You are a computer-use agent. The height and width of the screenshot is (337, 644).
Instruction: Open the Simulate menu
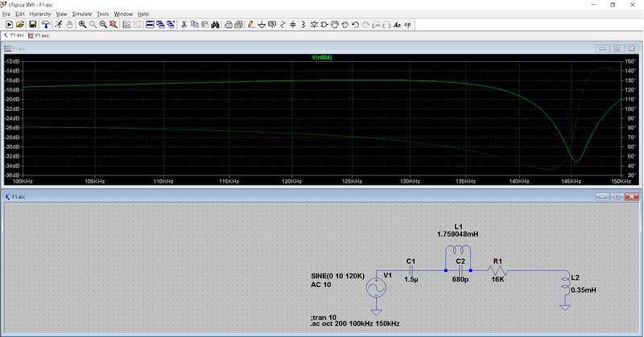pos(82,14)
